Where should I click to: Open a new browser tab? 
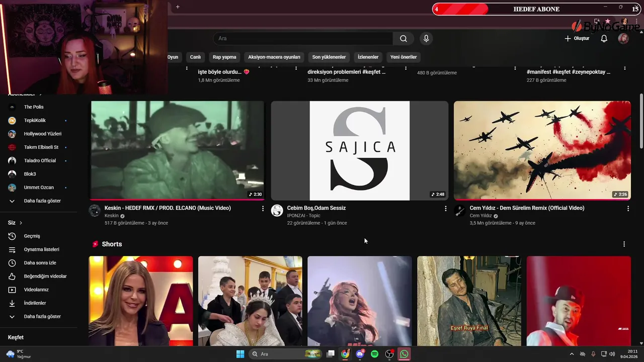178,7
